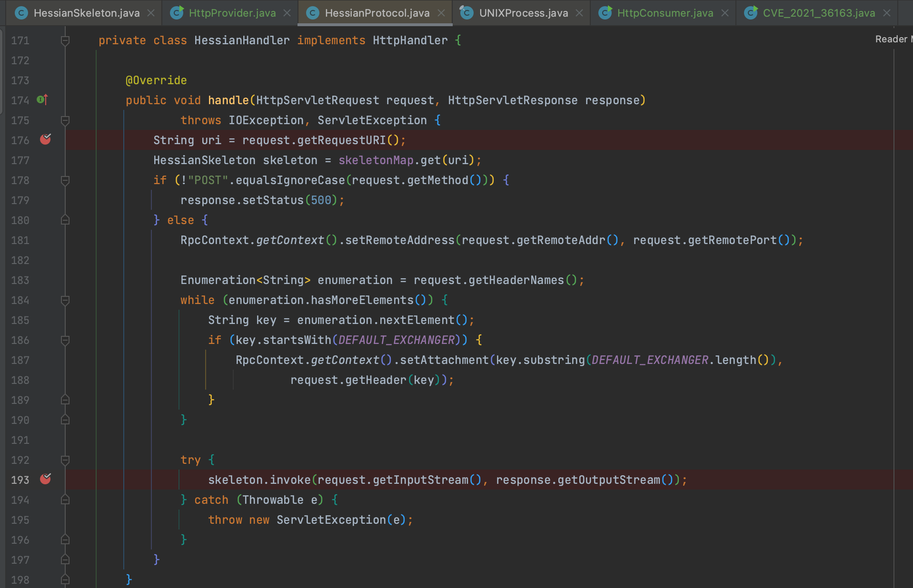Close the UNIXProcess.java tab
Viewport: 913px width, 588px height.
point(579,13)
